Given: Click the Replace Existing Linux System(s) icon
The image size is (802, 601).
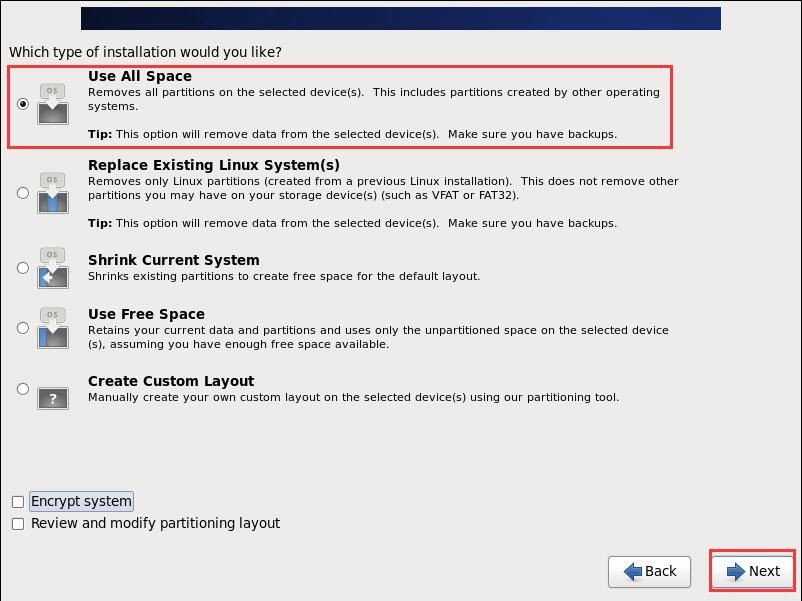Looking at the screenshot, I should pyautogui.click(x=53, y=193).
